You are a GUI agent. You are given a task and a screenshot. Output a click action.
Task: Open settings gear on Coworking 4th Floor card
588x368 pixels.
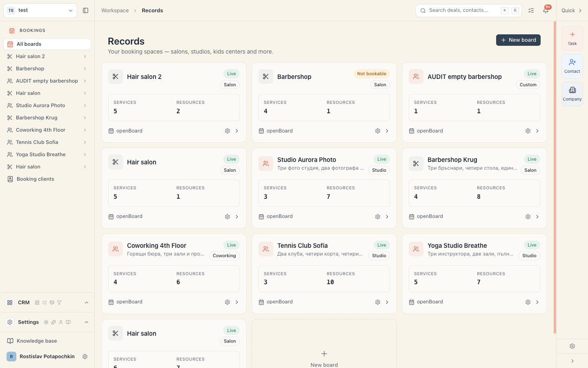point(227,302)
